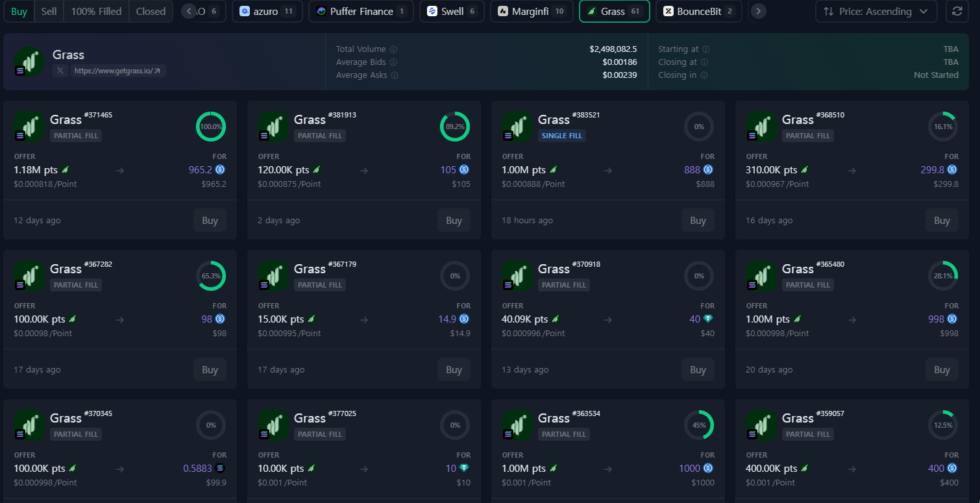Click the info icon beside Starting at
The width and height of the screenshot is (980, 503).
pyautogui.click(x=706, y=49)
